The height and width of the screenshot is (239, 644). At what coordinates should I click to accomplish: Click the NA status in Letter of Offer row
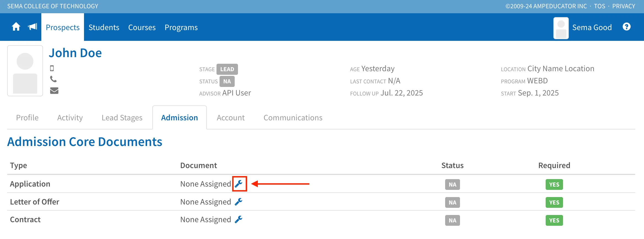coord(453,202)
